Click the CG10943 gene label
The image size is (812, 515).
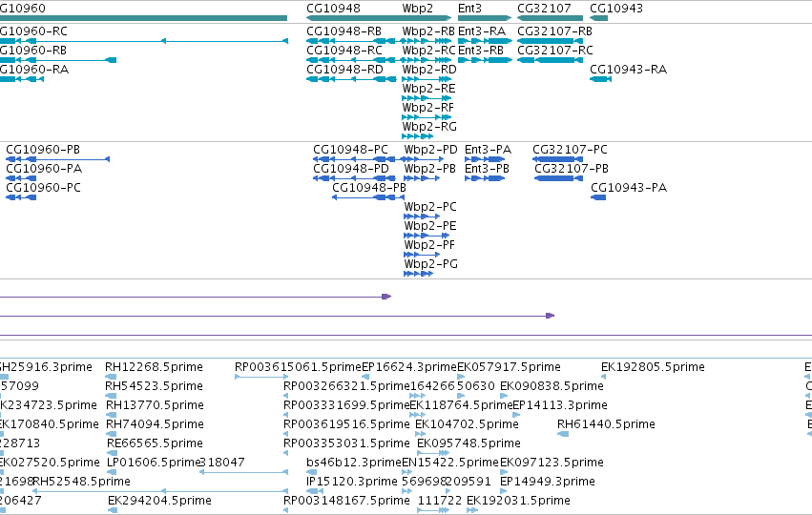616,9
